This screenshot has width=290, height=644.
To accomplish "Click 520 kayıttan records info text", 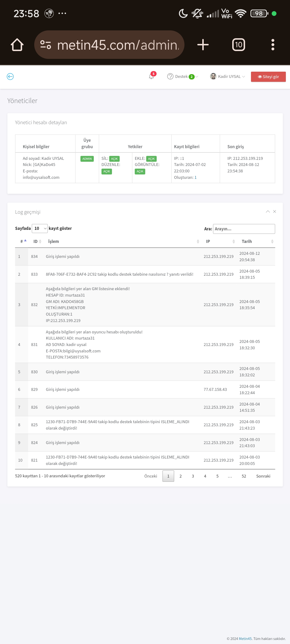I will 60,476.
